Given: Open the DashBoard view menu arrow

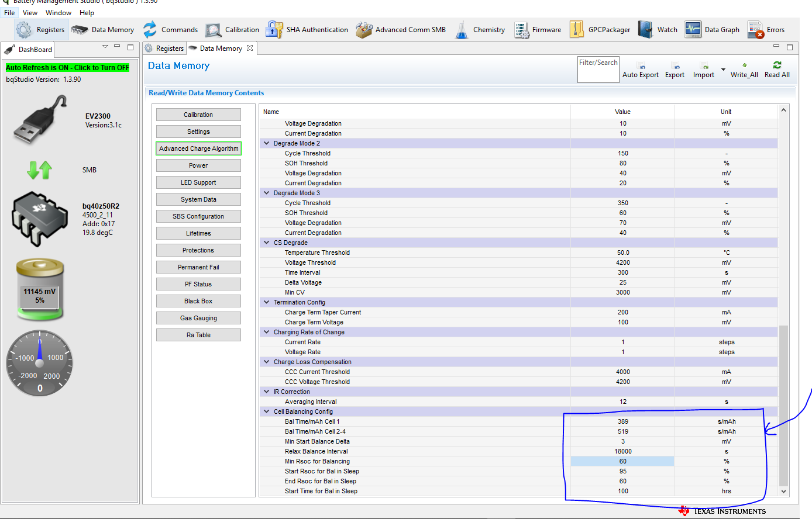Looking at the screenshot, I should pyautogui.click(x=105, y=46).
